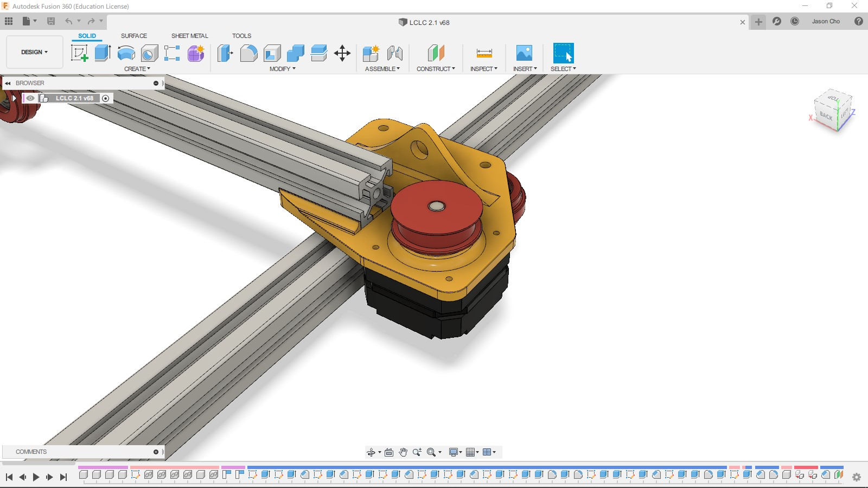
Task: Open the MODIFY dropdown menu
Action: [x=283, y=69]
